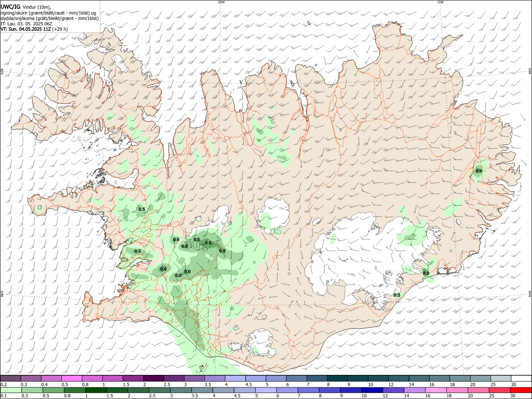Click the 'IT: Lau. 03. 05. 2025 06Z' line
Viewport: 532px width, 399px height.
point(26,24)
